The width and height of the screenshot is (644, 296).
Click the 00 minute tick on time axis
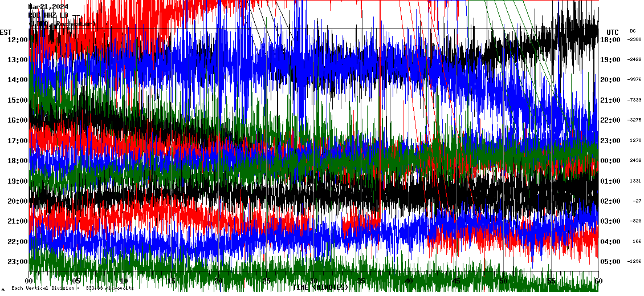[x=30, y=281]
